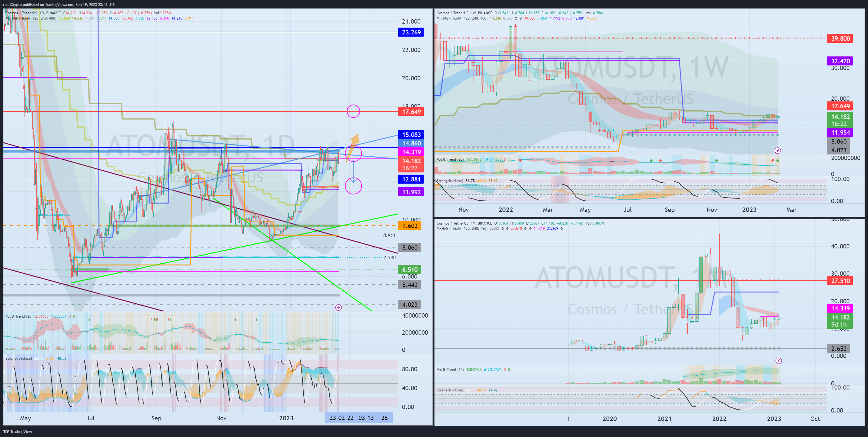Screen dimensions: 868x437
Task: Click the 32.420 purple label on weekly chart
Action: [x=840, y=61]
